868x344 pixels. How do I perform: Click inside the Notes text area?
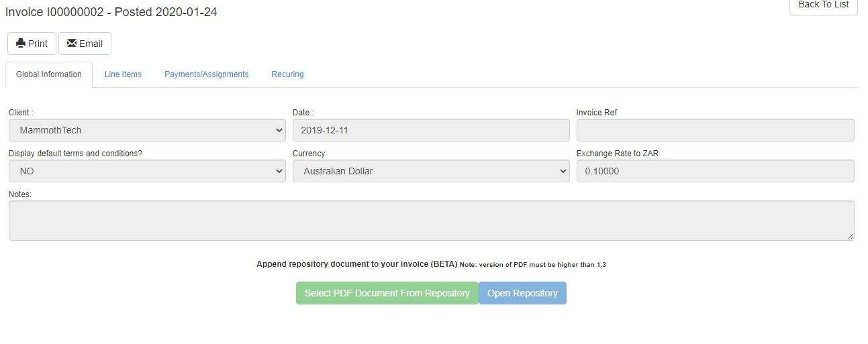click(431, 220)
